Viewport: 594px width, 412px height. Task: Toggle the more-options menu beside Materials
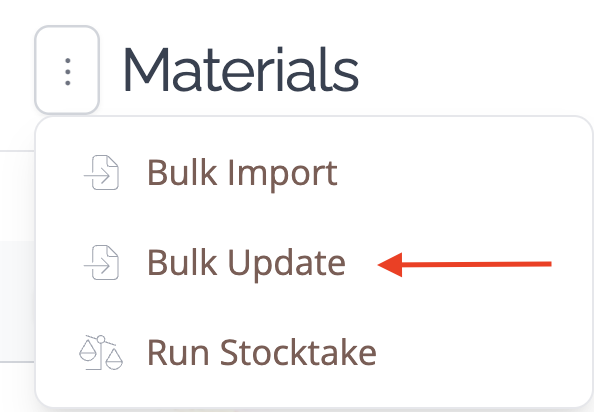(67, 70)
